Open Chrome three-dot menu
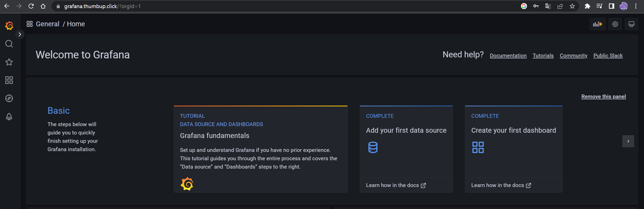The height and width of the screenshot is (209, 644). tap(636, 6)
